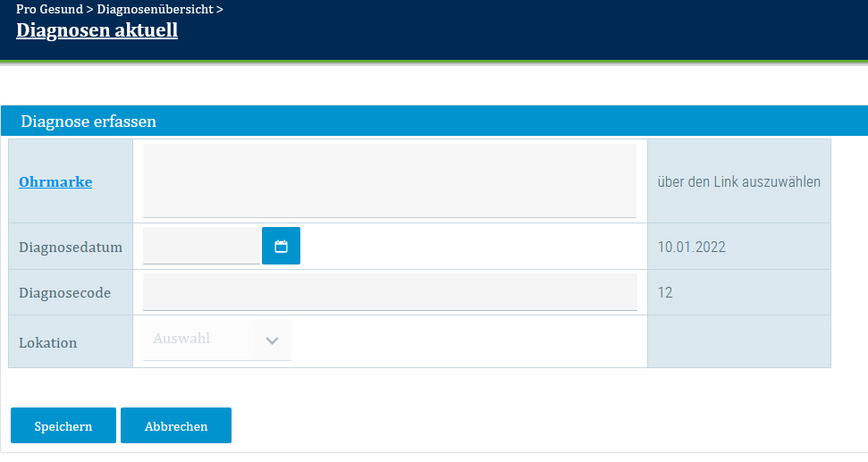Click into the Diagnosedatum date field

coord(201,246)
